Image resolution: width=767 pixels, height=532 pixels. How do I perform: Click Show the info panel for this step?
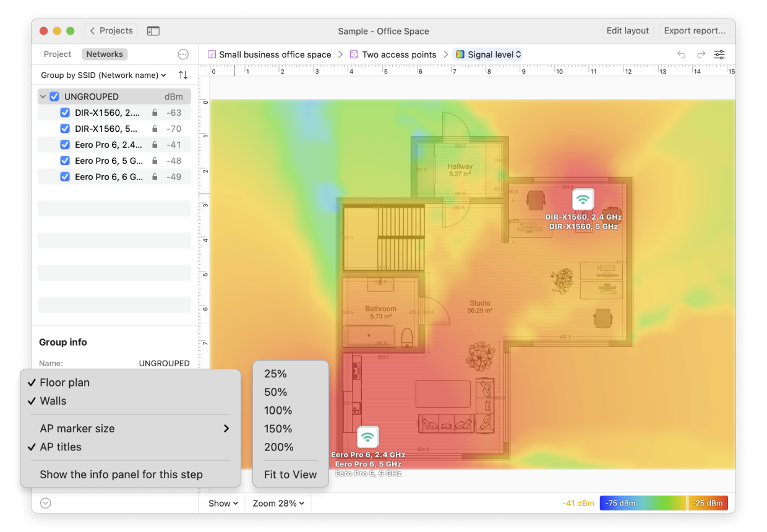point(130,474)
